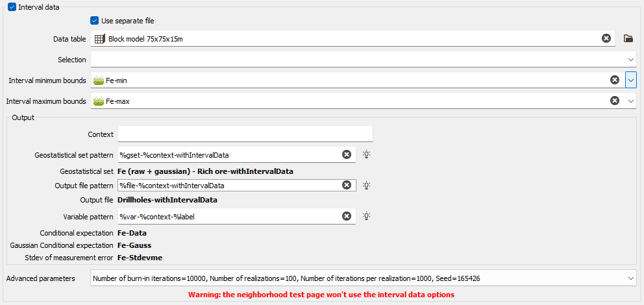Viewport: 644px width, 305px height.
Task: Clear the Data table field
Action: (606, 38)
